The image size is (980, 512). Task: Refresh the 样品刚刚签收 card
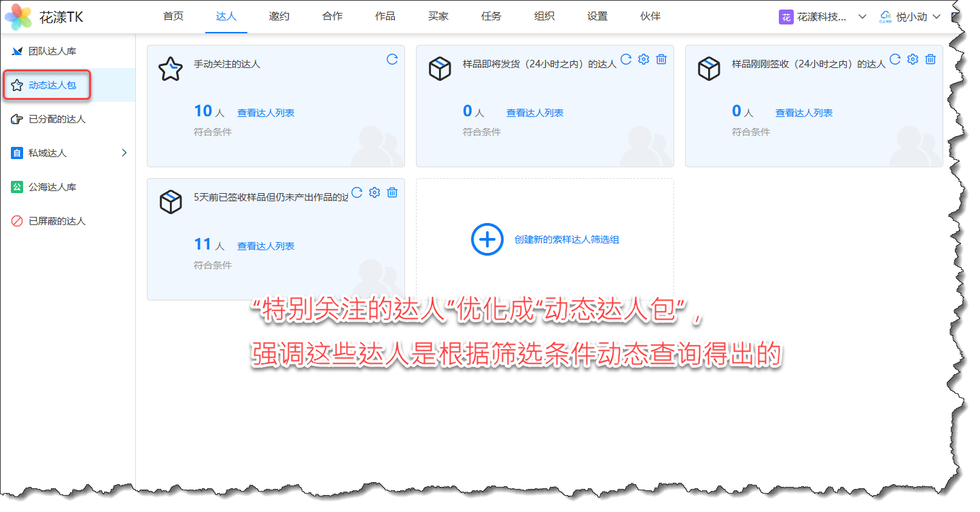pyautogui.click(x=895, y=59)
